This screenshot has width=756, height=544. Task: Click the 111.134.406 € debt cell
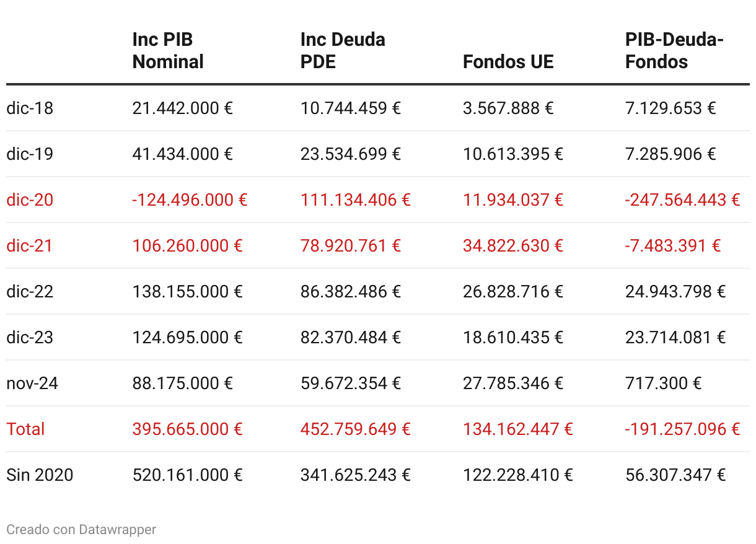point(356,200)
